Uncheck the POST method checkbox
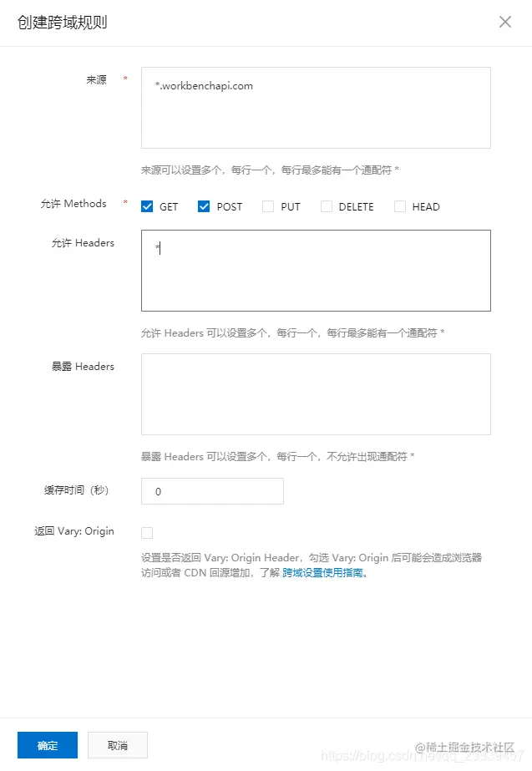 204,206
